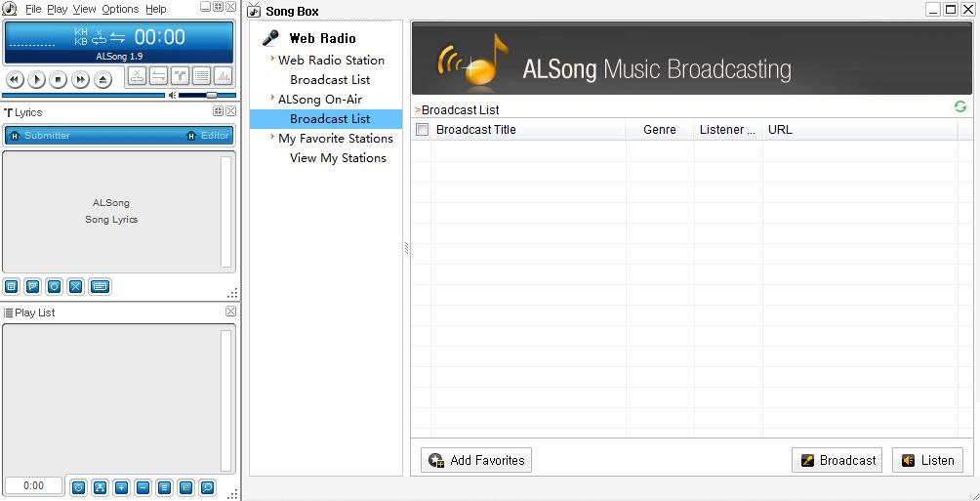Expand the Web Radio Station tree node

272,60
